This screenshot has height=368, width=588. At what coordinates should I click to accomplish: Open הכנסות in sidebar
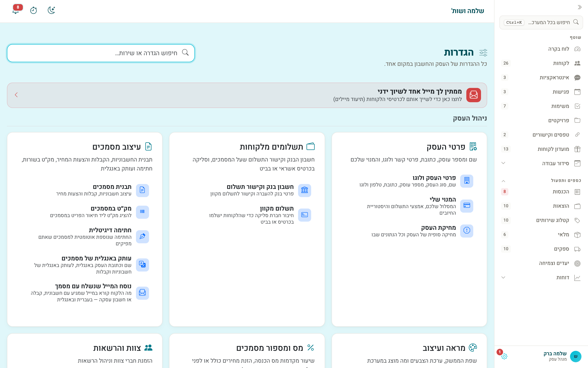coord(541,192)
